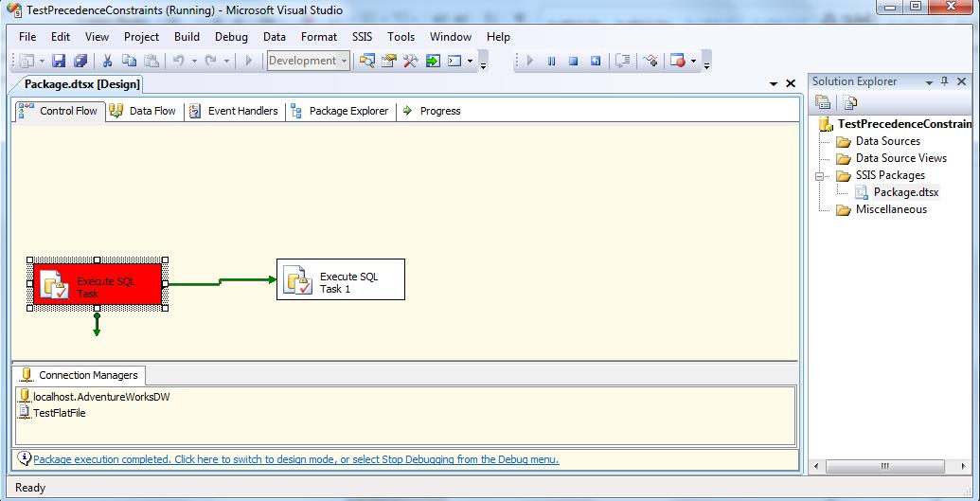Open the Solution Explorer window position dropdown

point(928,81)
